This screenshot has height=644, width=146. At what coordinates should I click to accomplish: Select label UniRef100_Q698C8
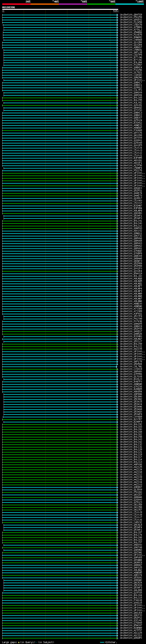(x=131, y=562)
